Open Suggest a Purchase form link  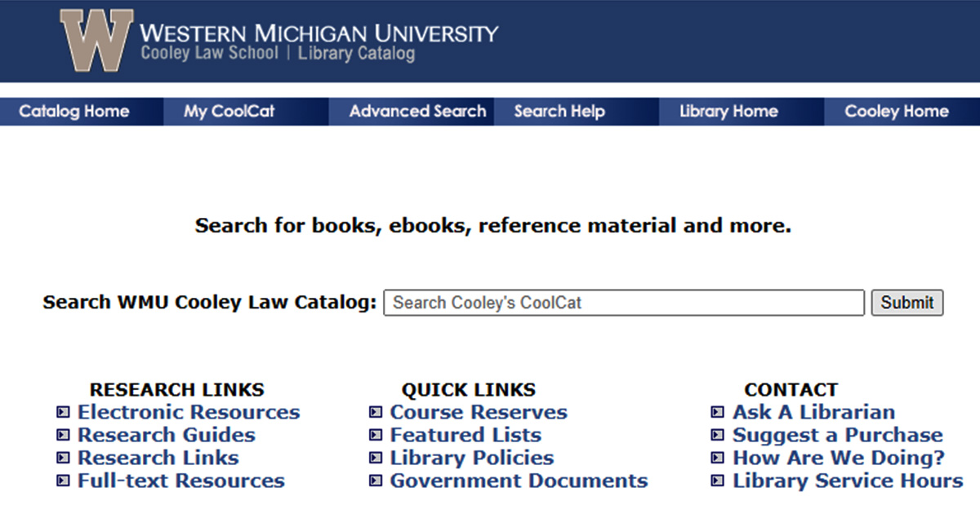click(838, 436)
